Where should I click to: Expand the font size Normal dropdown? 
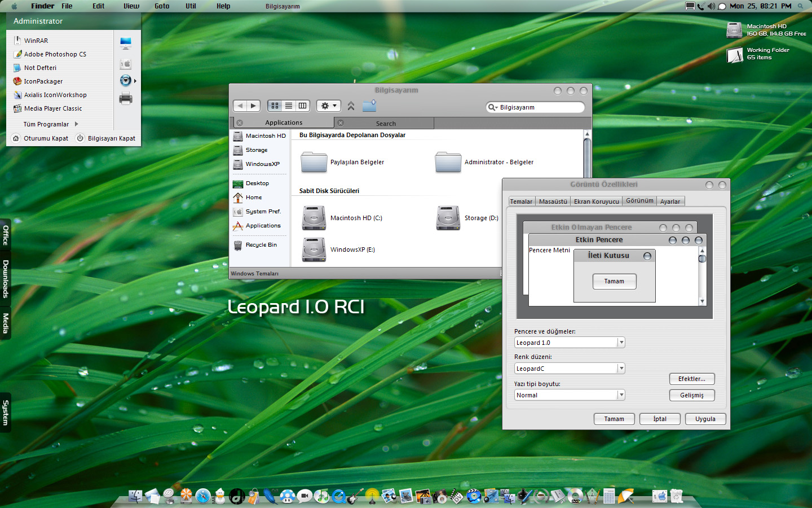(621, 395)
